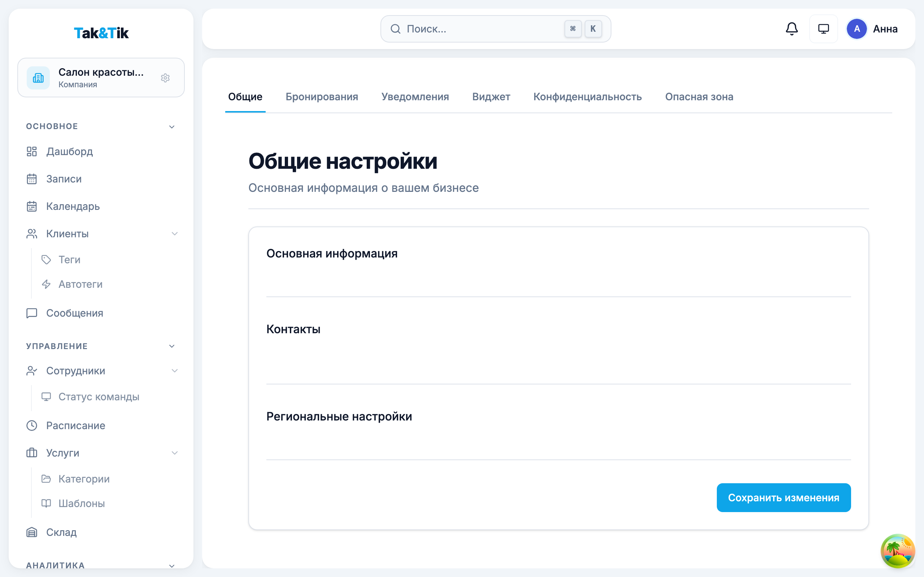Open the Шаблоны page
This screenshot has width=924, height=577.
point(81,503)
